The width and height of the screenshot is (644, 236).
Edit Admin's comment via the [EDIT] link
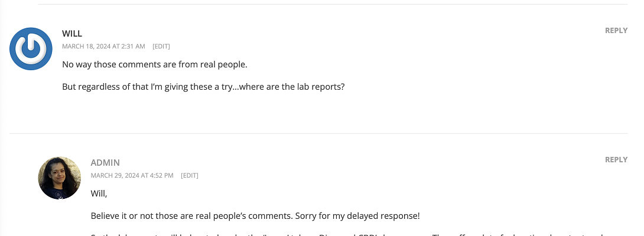190,175
